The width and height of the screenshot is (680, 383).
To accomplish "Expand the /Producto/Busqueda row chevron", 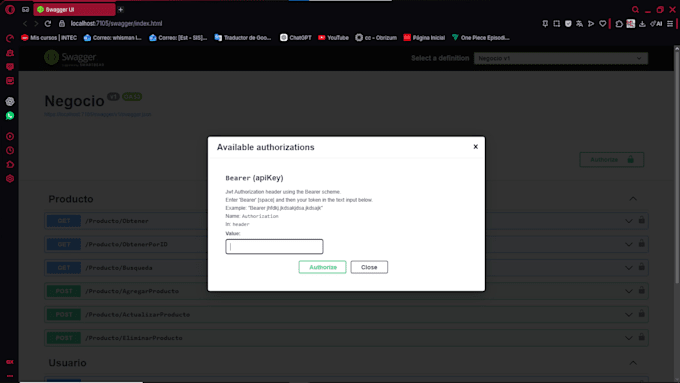I will [x=628, y=268].
